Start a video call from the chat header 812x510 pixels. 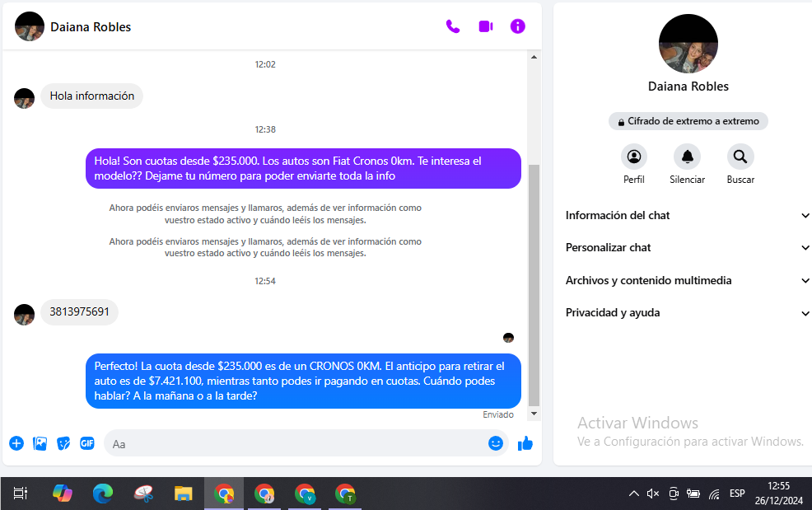pyautogui.click(x=486, y=26)
